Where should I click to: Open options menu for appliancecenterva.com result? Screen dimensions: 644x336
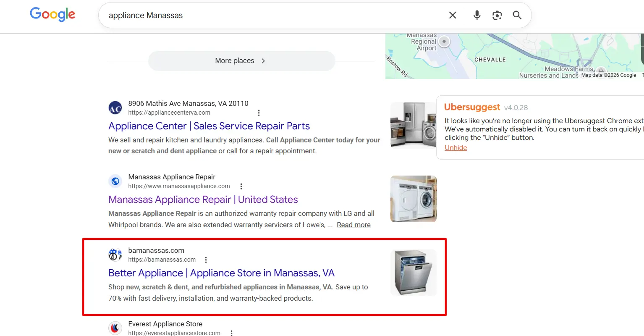point(259,113)
